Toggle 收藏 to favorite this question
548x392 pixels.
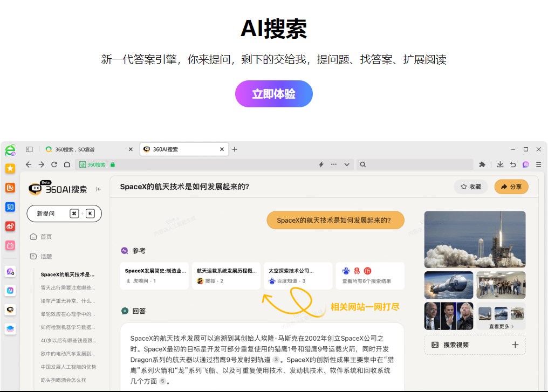470,187
